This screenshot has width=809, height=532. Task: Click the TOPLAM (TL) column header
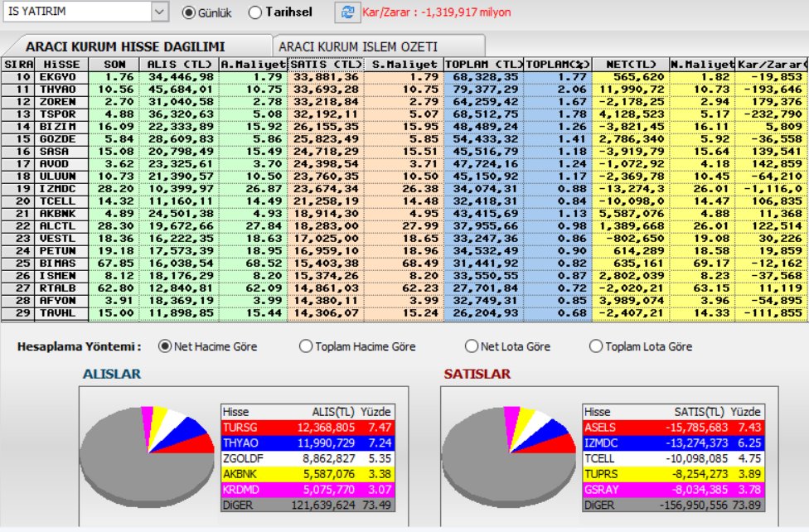click(x=484, y=65)
